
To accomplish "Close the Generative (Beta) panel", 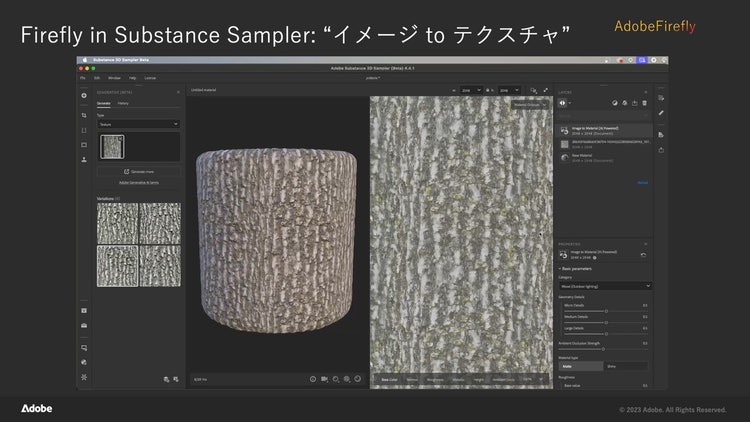I will [x=178, y=92].
